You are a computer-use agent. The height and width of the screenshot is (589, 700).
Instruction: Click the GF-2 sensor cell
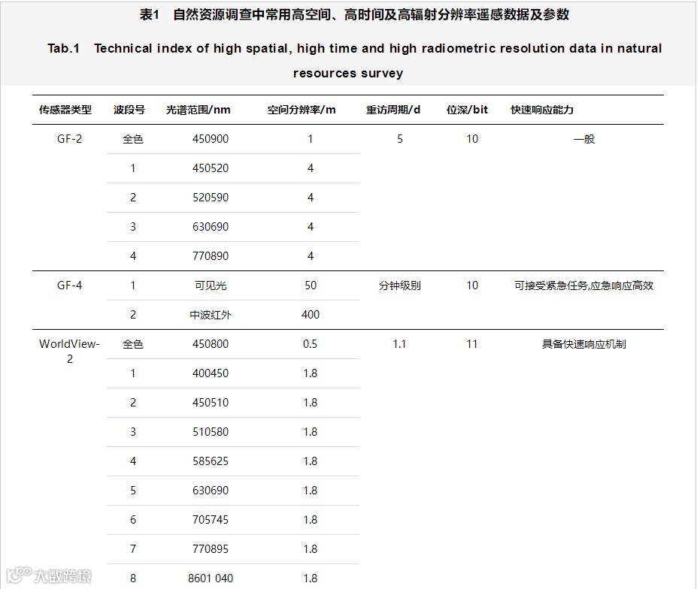coord(70,139)
